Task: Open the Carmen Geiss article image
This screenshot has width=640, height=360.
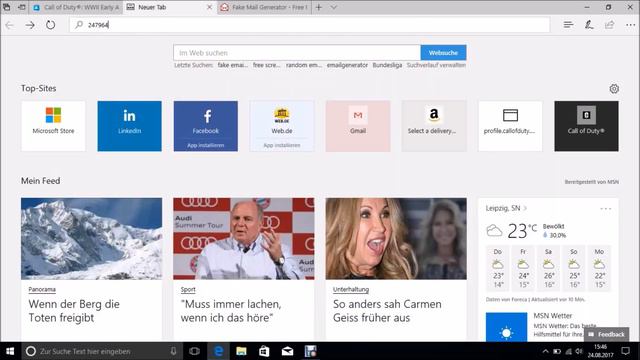Action: click(x=396, y=239)
